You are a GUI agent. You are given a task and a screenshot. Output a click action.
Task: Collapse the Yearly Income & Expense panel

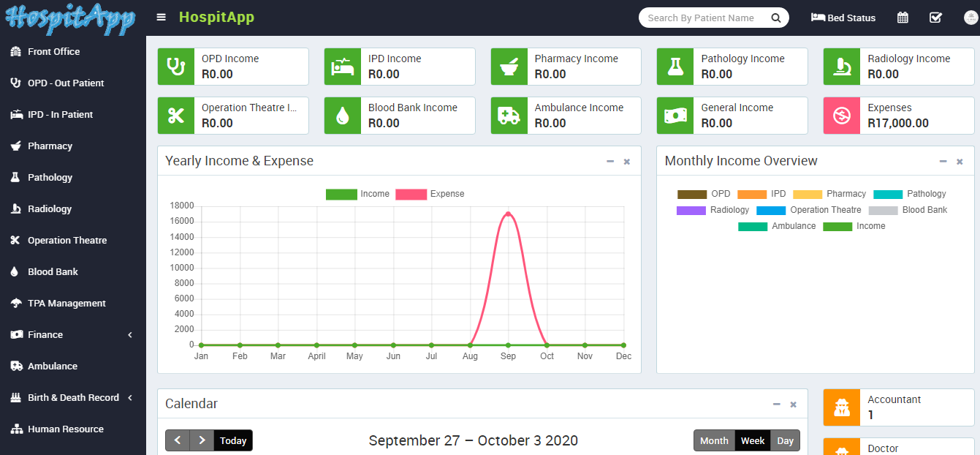[x=610, y=162]
